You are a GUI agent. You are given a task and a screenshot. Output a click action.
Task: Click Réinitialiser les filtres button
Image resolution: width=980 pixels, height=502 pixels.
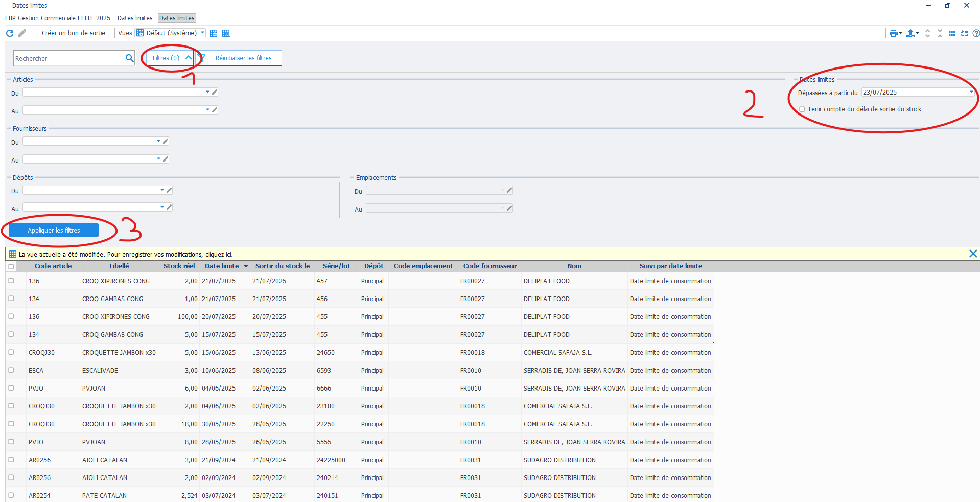tap(239, 58)
